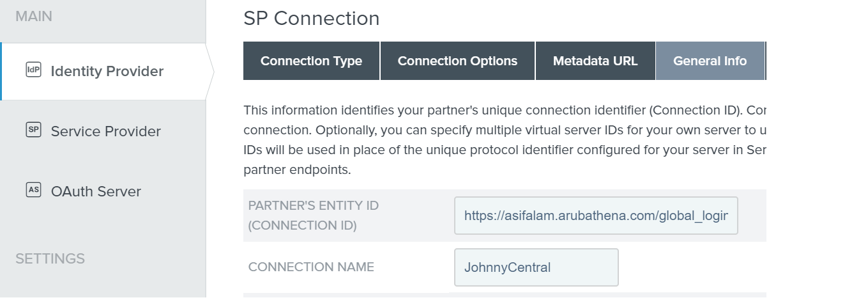Screen dimensions: 868x300
Task: Switch to the Connection Type tab
Action: (x=311, y=61)
